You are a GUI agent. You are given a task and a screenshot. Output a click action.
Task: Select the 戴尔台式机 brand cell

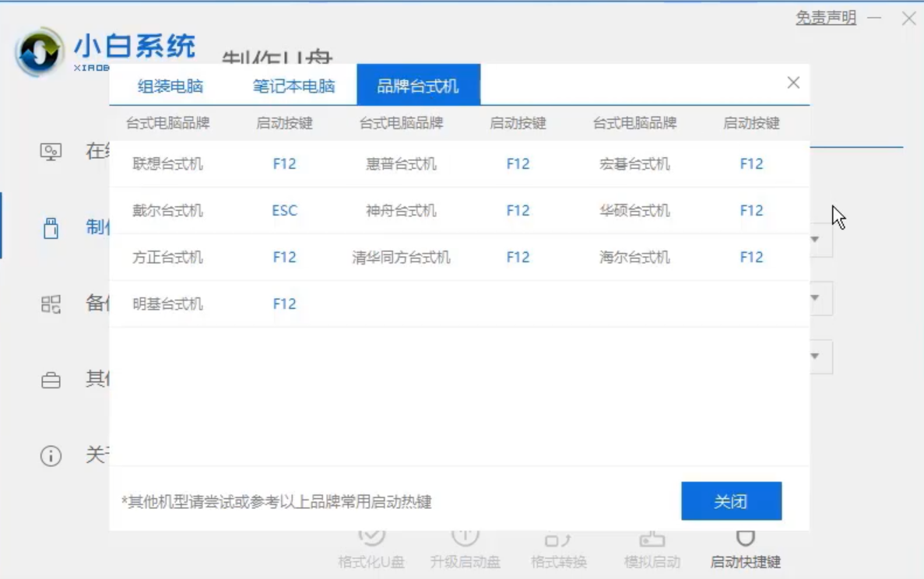pos(168,210)
